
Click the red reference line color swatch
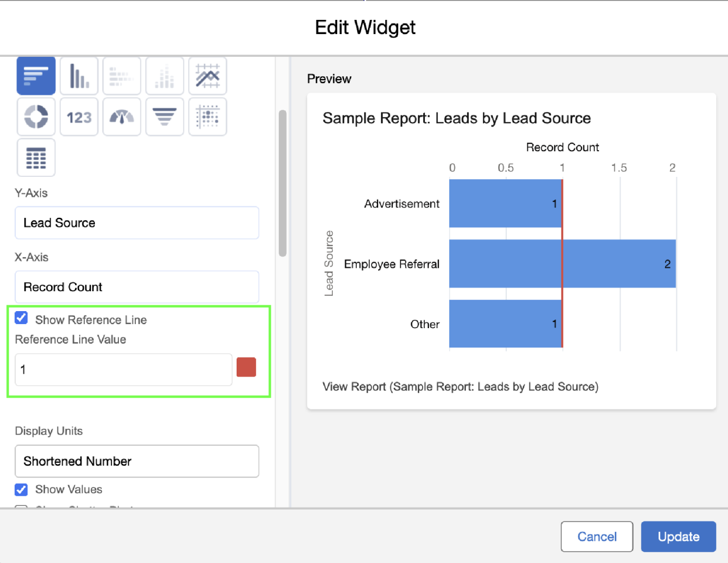click(x=246, y=367)
